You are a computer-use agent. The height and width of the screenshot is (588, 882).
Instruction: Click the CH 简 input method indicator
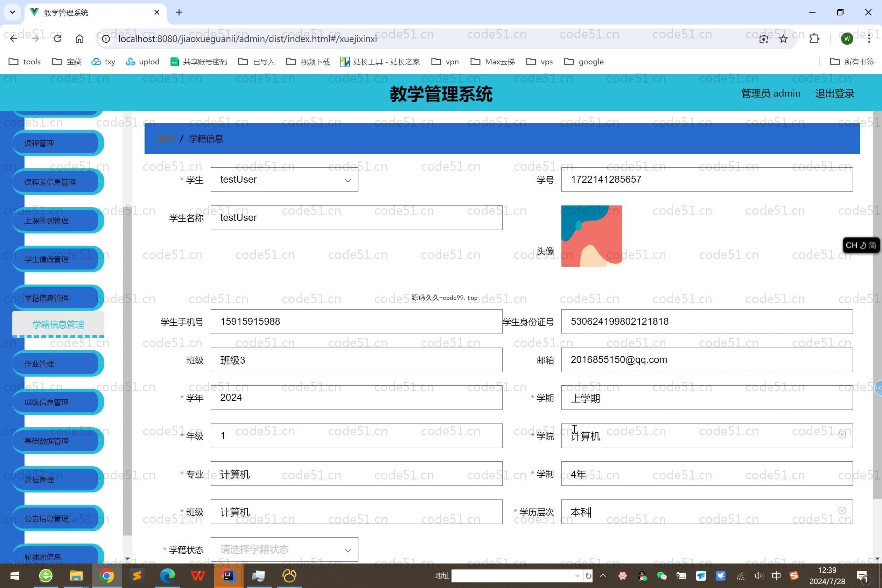tap(861, 245)
